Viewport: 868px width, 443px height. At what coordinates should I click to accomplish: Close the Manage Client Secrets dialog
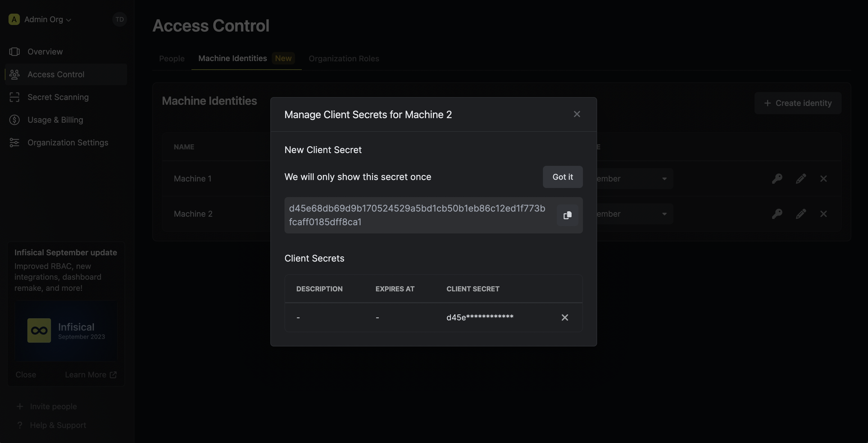pyautogui.click(x=577, y=114)
